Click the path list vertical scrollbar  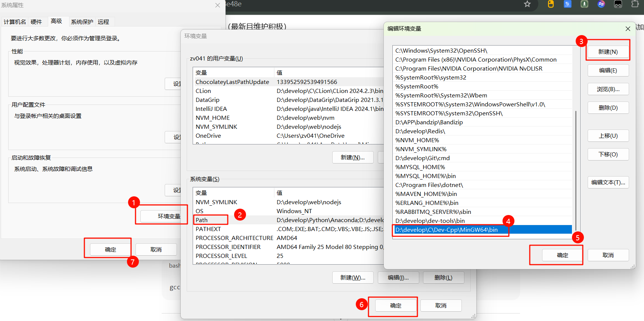tap(576, 170)
